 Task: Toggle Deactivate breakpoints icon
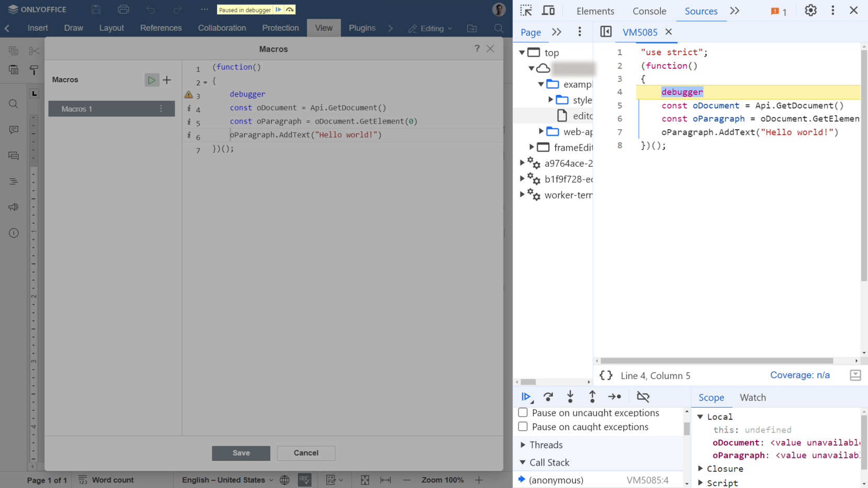[x=643, y=397]
